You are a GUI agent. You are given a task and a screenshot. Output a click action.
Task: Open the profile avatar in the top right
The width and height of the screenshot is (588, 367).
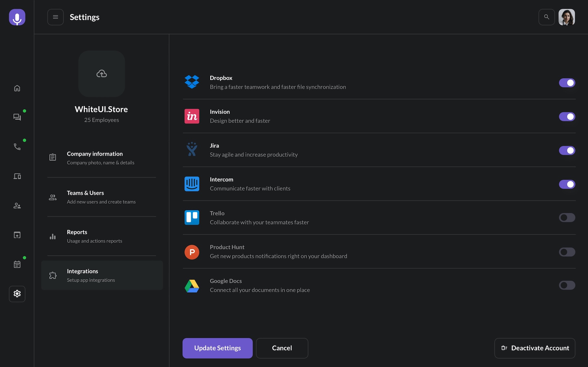click(x=567, y=17)
